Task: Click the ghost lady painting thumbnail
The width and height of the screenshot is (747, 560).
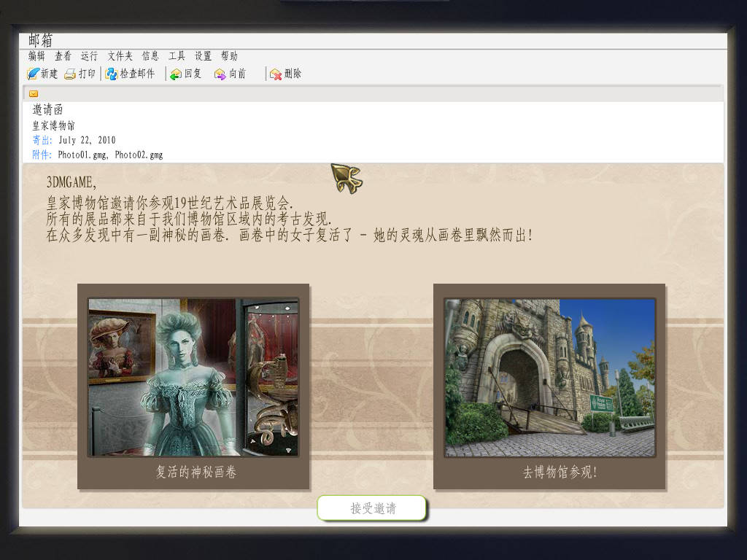Action: coord(193,377)
